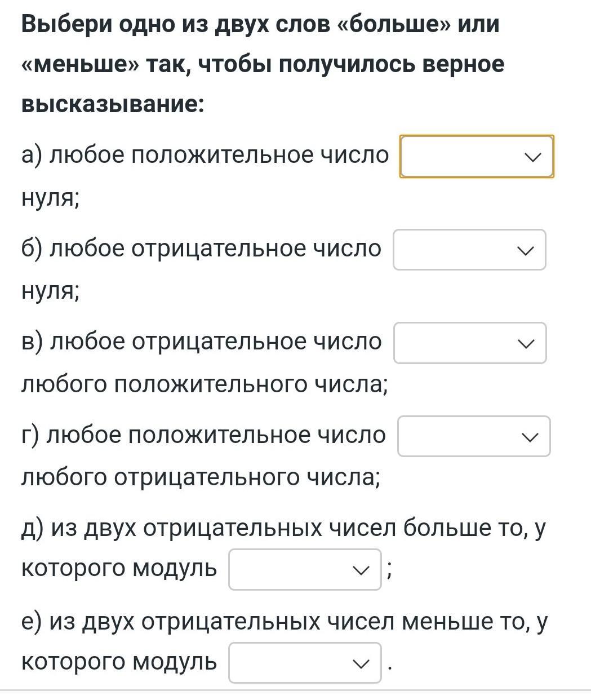
Task: Click the text "а) любое положительное число"
Action: coord(205,155)
